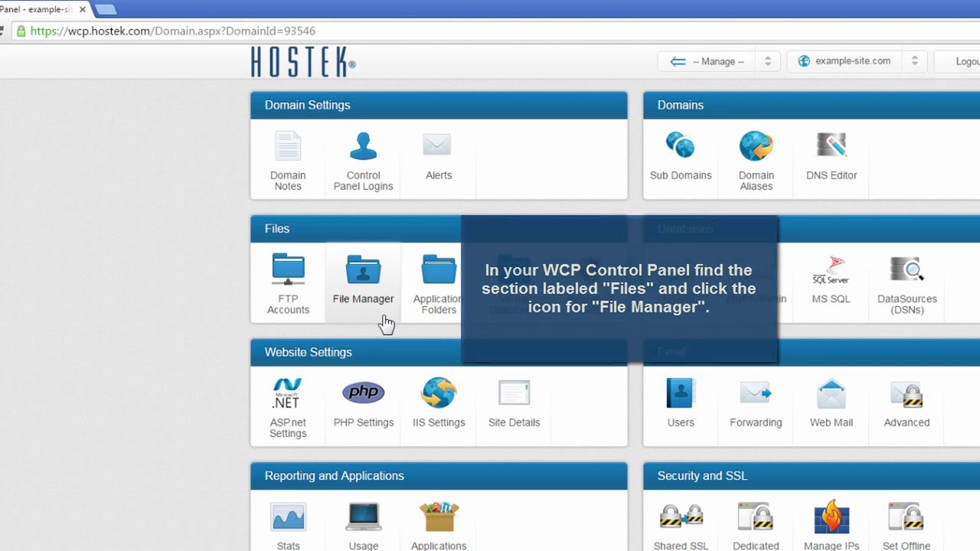The image size is (980, 551).
Task: Open IIS Settings
Action: tap(439, 403)
